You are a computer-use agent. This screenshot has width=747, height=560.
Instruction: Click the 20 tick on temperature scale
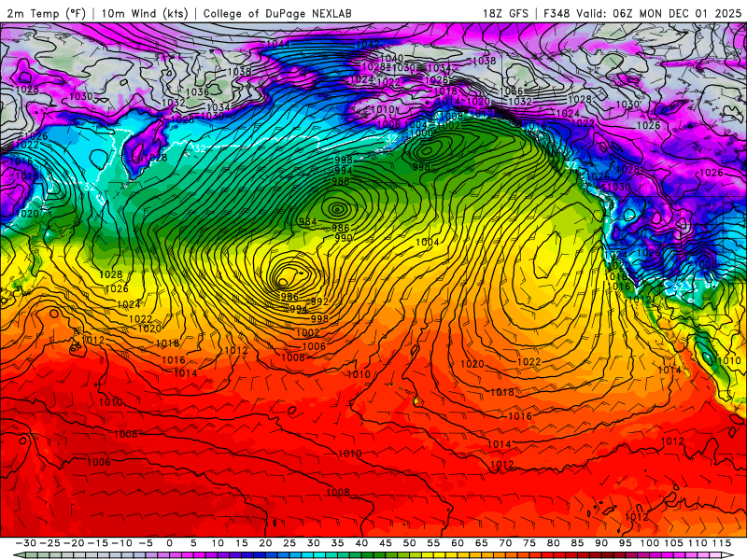point(265,543)
